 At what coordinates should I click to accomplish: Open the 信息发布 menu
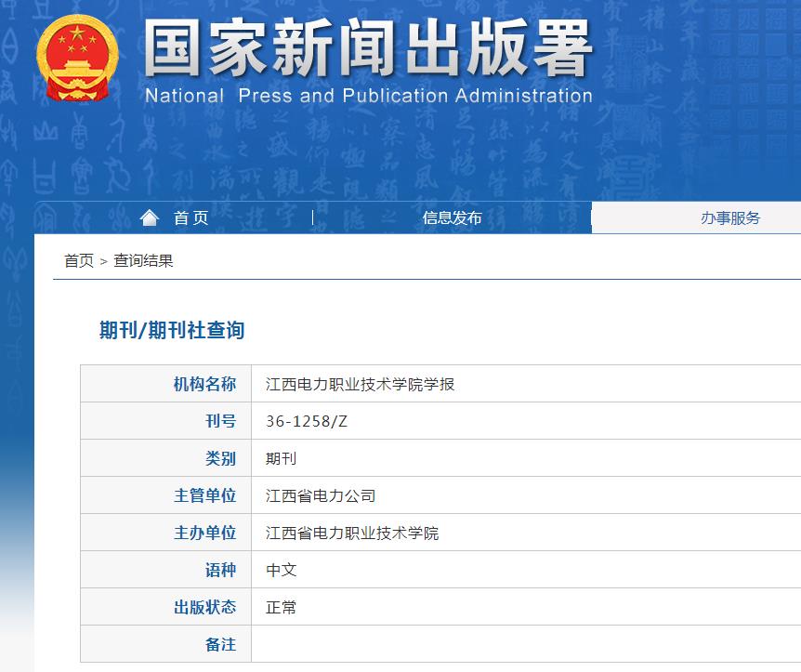(453, 217)
